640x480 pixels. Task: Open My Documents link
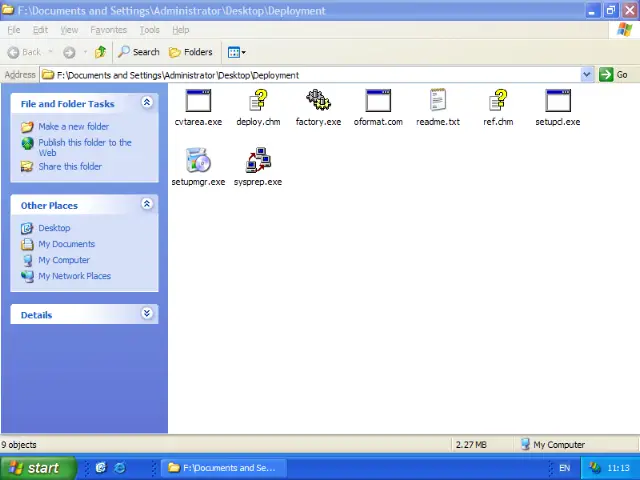pos(67,244)
